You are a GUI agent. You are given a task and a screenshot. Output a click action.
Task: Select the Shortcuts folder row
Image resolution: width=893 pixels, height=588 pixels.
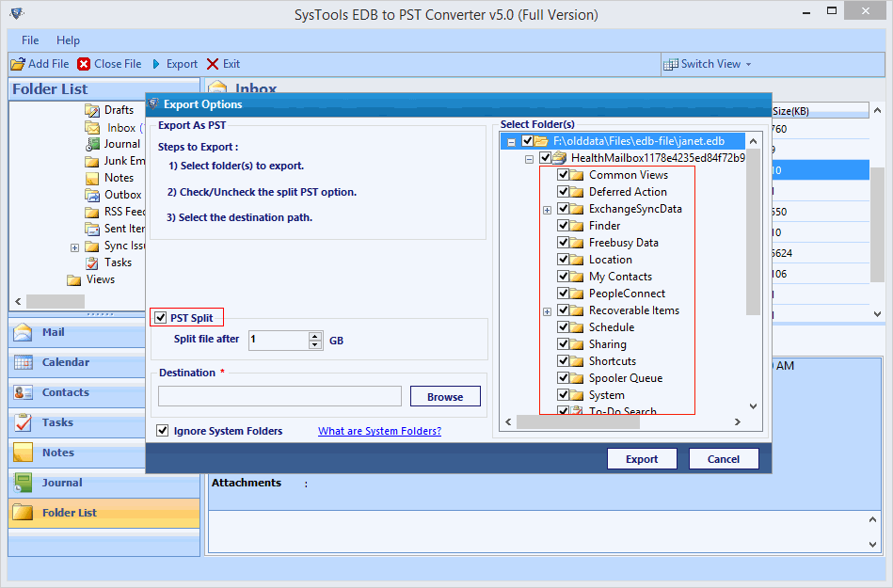click(x=613, y=361)
